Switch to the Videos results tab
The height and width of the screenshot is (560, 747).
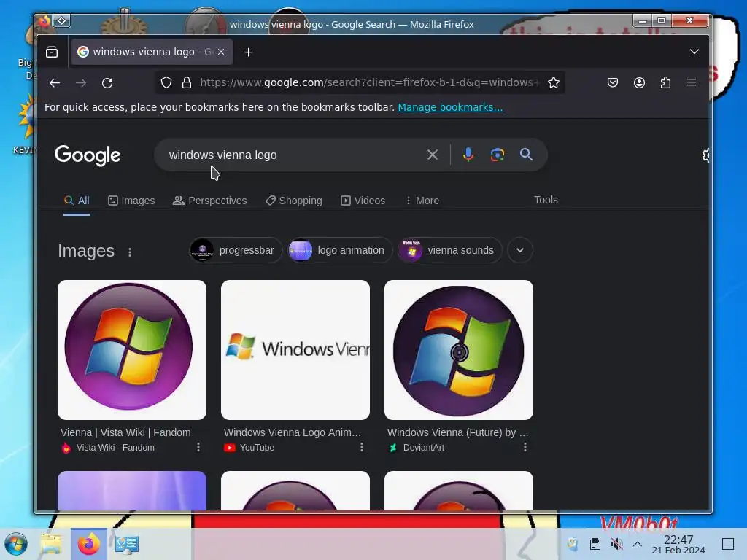point(363,201)
